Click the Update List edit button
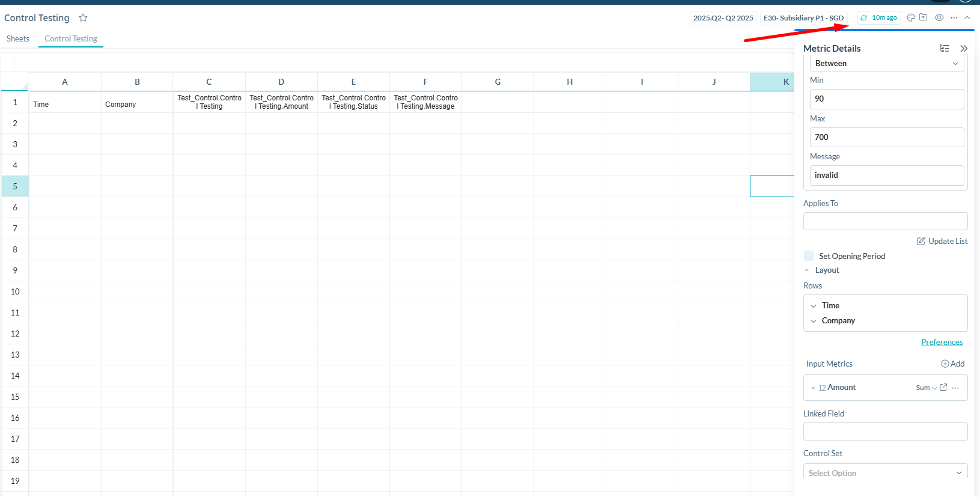The width and height of the screenshot is (980, 497). 942,241
